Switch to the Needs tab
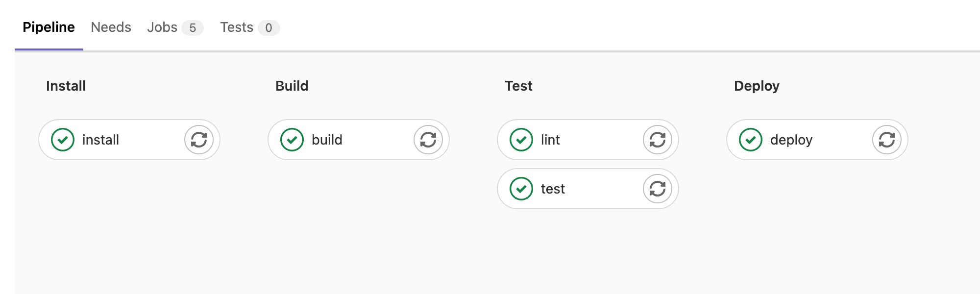This screenshot has width=980, height=294. tap(111, 27)
